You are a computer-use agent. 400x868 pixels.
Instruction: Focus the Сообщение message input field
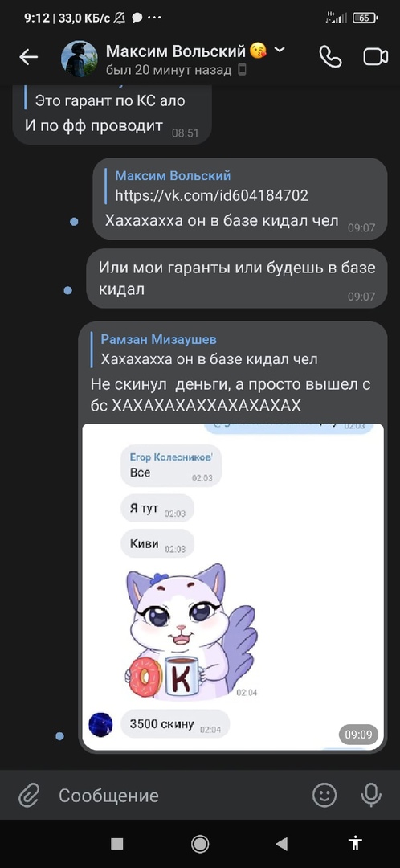[180, 796]
